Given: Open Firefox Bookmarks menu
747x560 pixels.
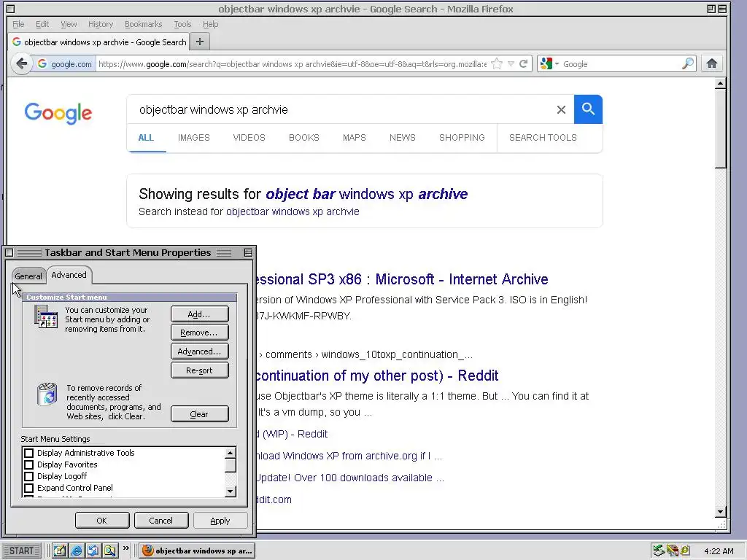Looking at the screenshot, I should [144, 24].
